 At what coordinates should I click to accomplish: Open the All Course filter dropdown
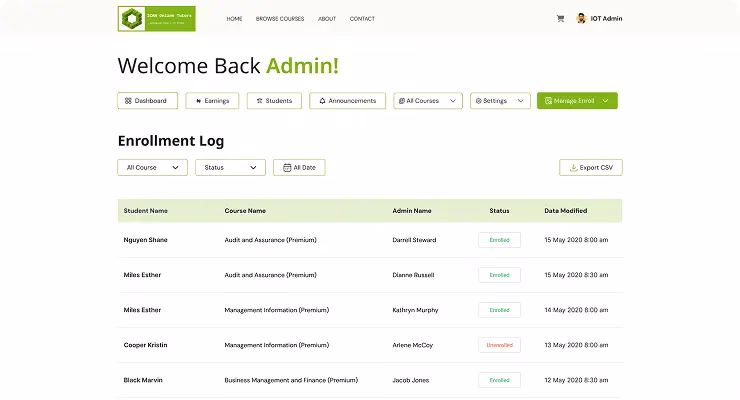coord(152,168)
